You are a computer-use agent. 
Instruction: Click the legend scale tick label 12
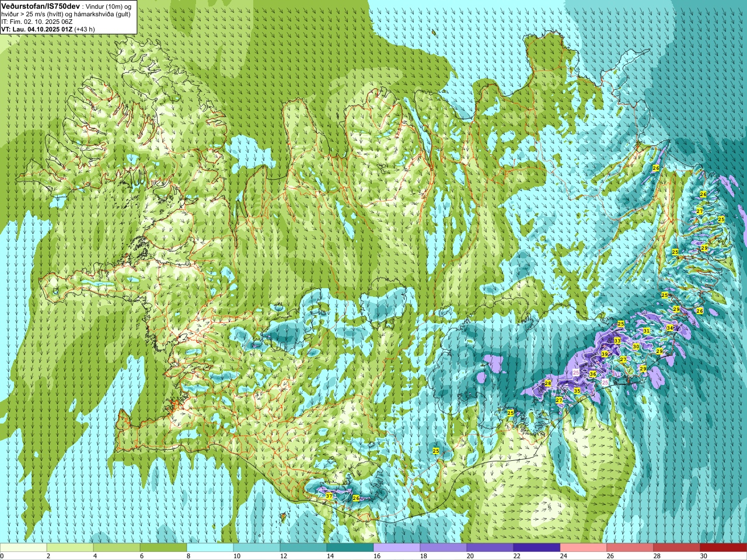click(284, 556)
